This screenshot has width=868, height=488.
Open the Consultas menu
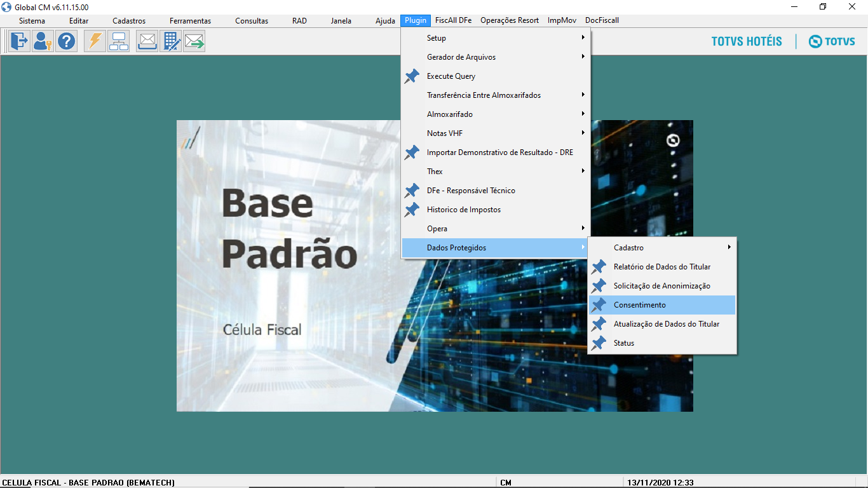click(x=252, y=20)
